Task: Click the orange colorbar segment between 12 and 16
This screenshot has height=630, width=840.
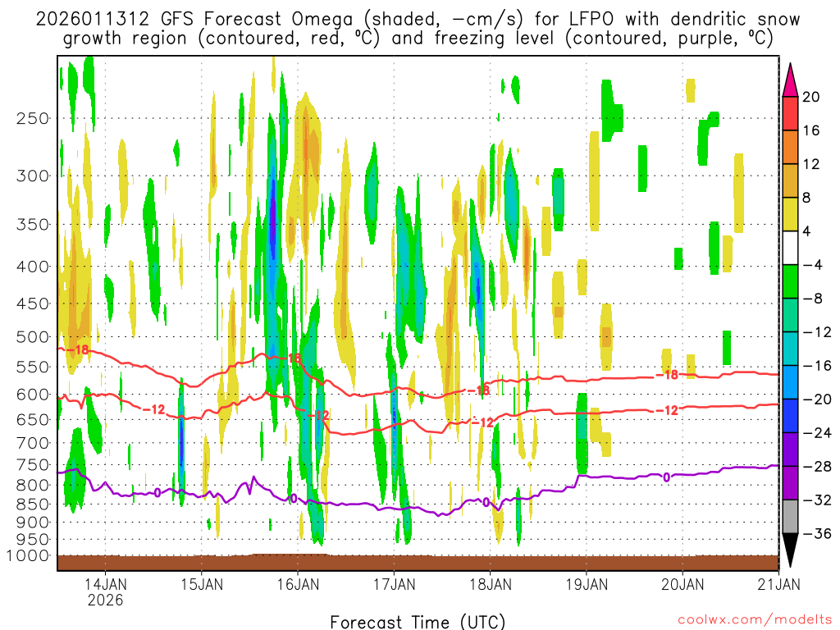Action: pos(790,148)
